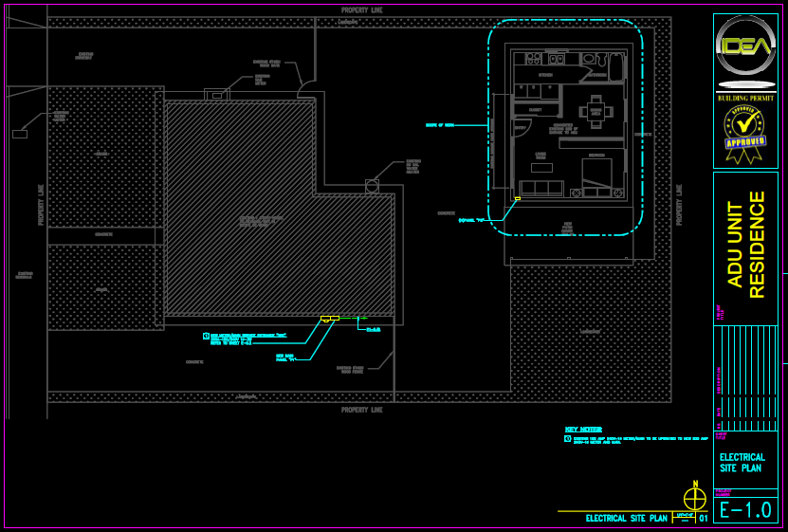Viewport: 788px width, 532px height.
Task: Click the ADU UNIT RESIDENCE title text
Action: click(x=745, y=245)
